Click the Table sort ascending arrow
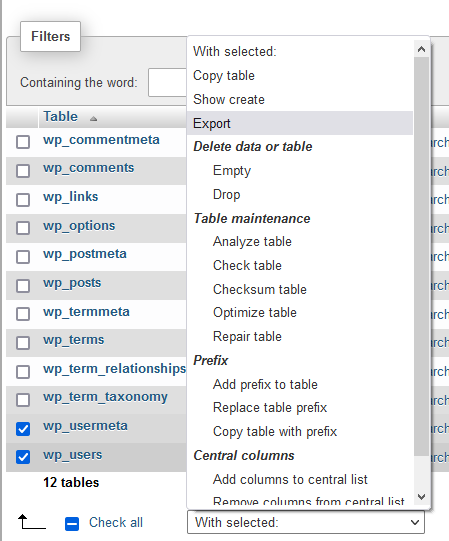The image size is (449, 541). (93, 119)
